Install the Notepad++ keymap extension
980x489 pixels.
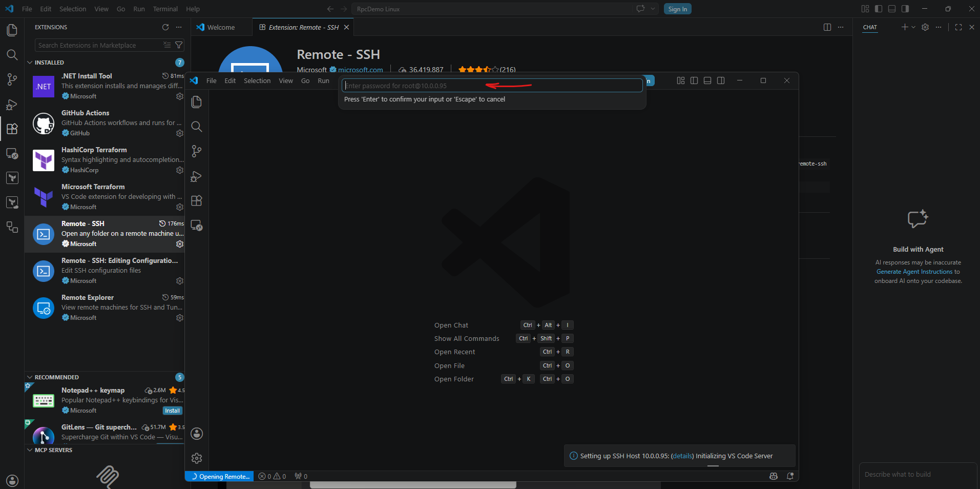point(173,411)
